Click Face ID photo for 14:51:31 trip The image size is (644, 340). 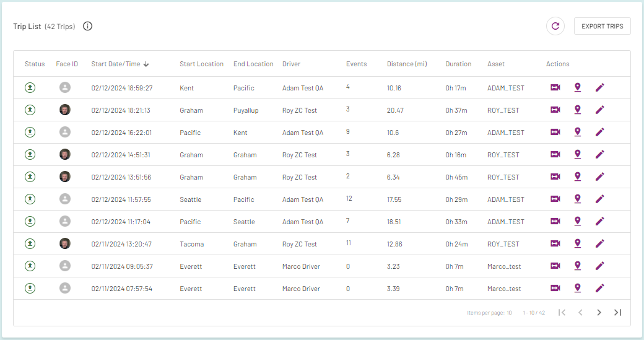tap(65, 154)
